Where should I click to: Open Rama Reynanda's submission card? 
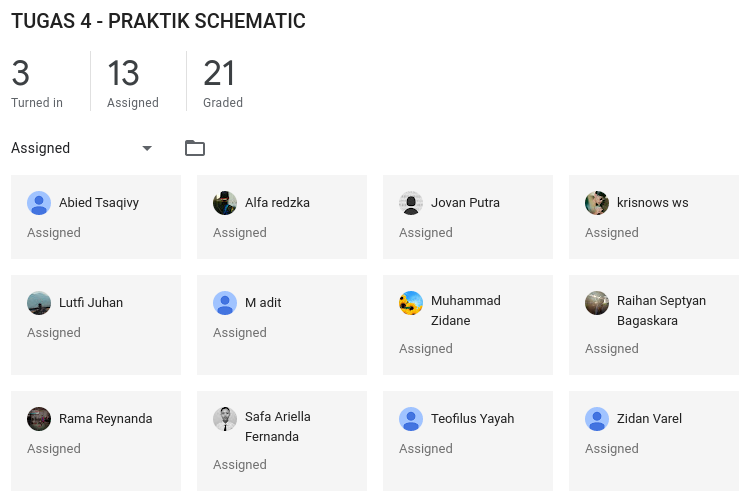(96, 441)
